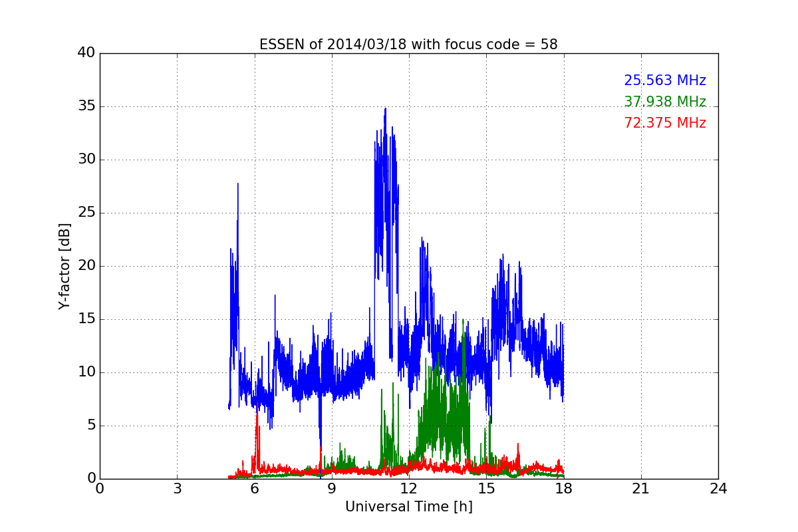The height and width of the screenshot is (532, 798).
Task: Click the y-axis tick label 25
Action: [86, 213]
